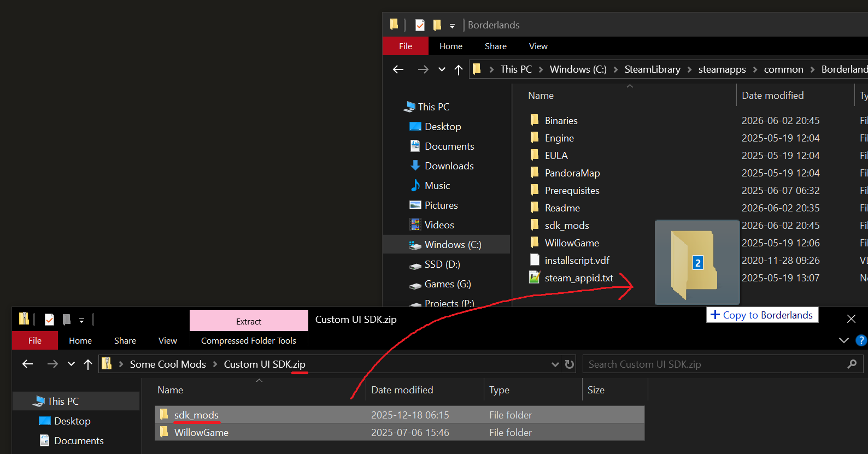Open Share tab in Borderlands window

point(496,46)
